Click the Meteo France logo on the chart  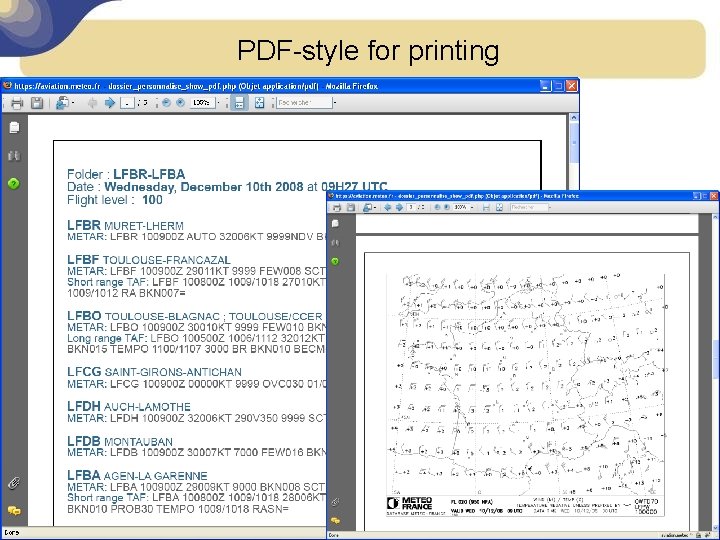(x=410, y=503)
